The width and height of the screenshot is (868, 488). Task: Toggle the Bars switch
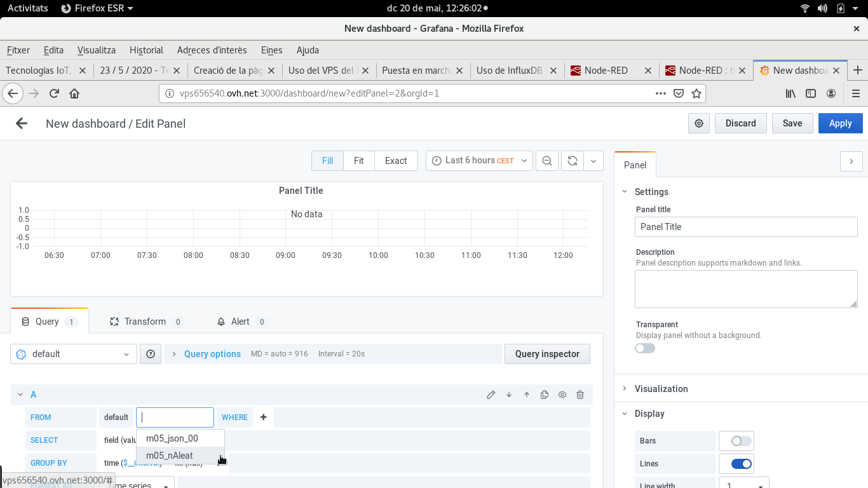[742, 441]
